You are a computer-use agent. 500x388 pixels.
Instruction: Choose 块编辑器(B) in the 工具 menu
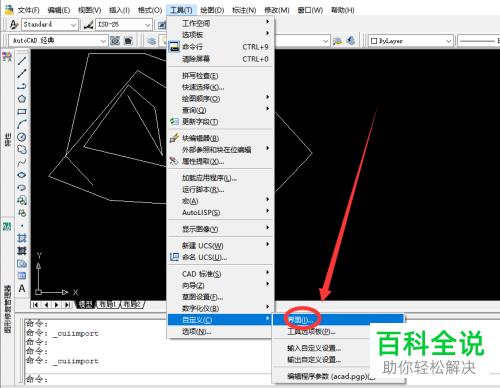(221, 138)
